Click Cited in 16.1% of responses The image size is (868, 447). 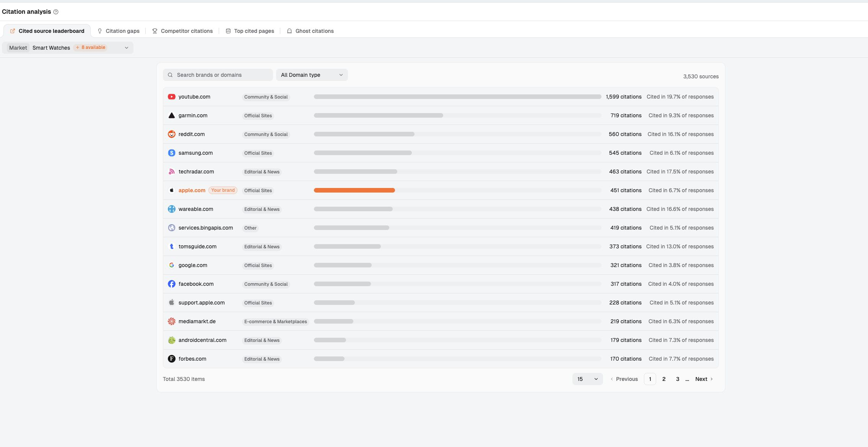[x=681, y=134]
